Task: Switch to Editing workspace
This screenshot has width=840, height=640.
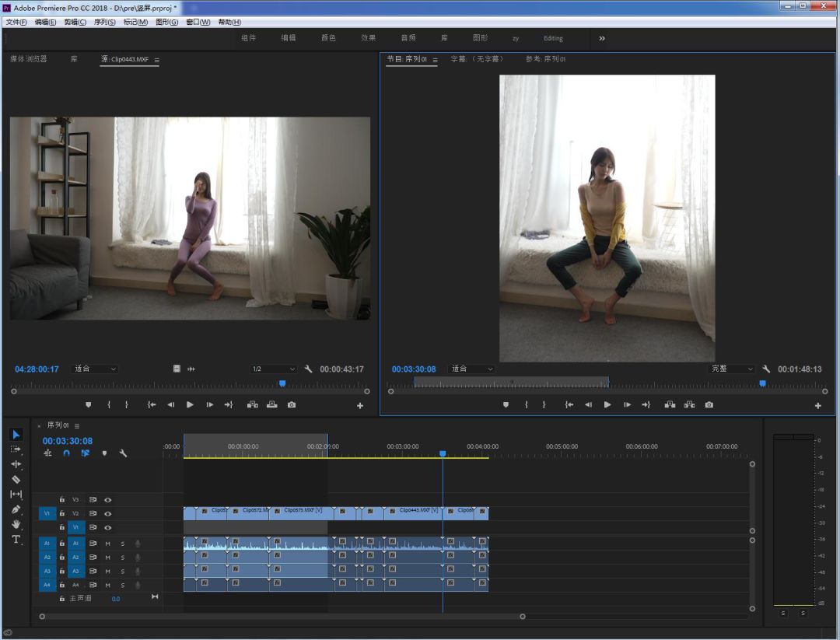Action: point(554,39)
